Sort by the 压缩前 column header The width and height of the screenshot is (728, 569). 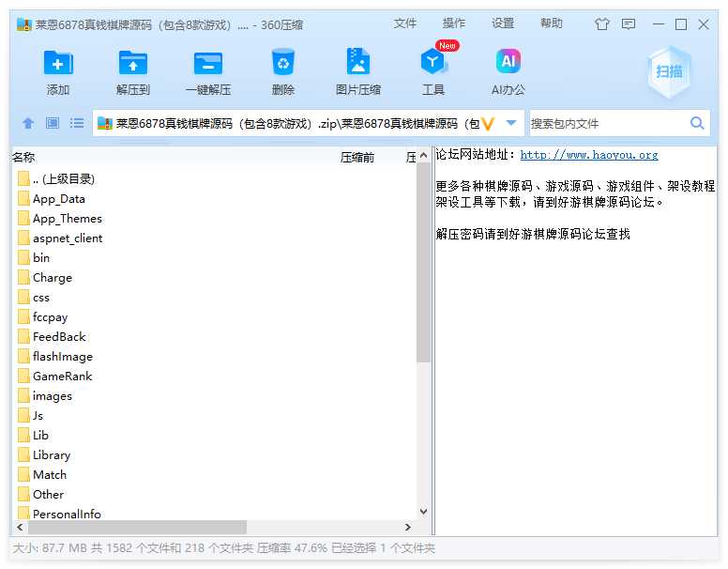click(357, 157)
